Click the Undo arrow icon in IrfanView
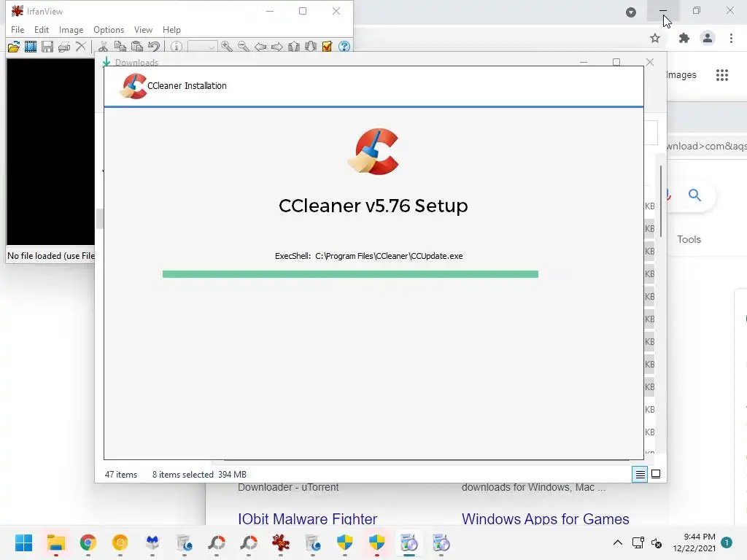 coord(153,46)
